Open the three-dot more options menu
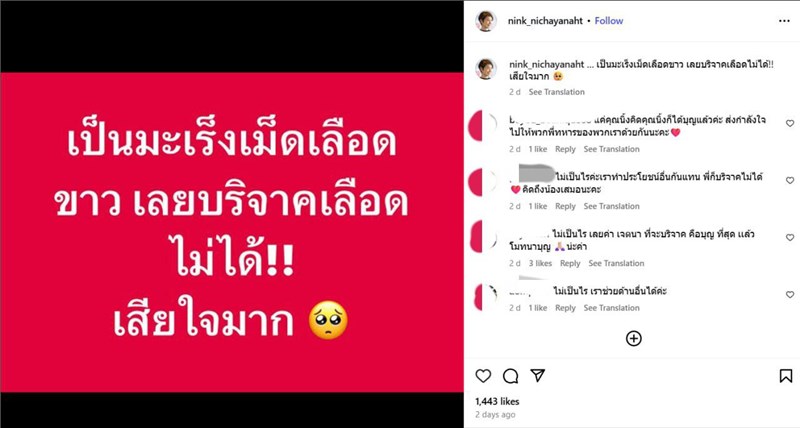Screen dimensions: 800x428 pyautogui.click(x=784, y=21)
